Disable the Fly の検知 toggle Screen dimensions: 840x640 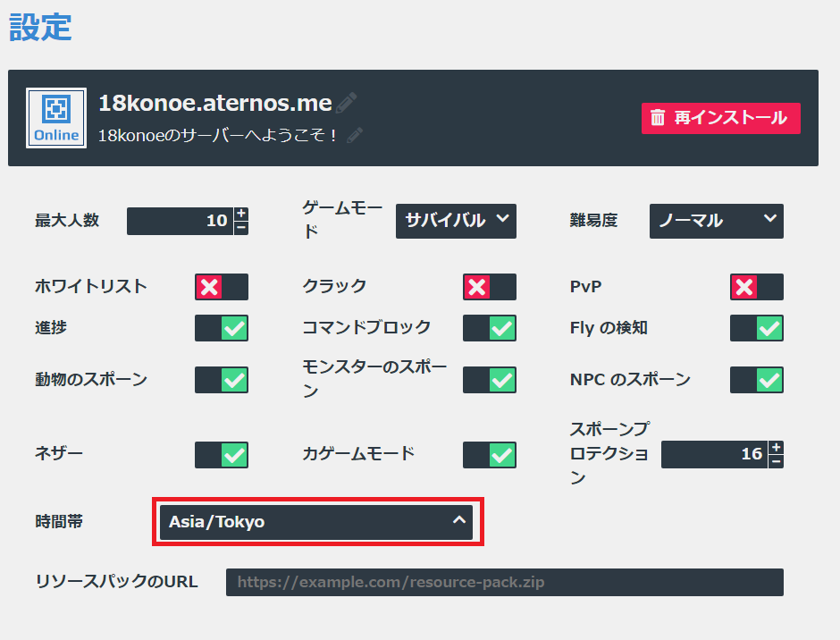coord(756,328)
